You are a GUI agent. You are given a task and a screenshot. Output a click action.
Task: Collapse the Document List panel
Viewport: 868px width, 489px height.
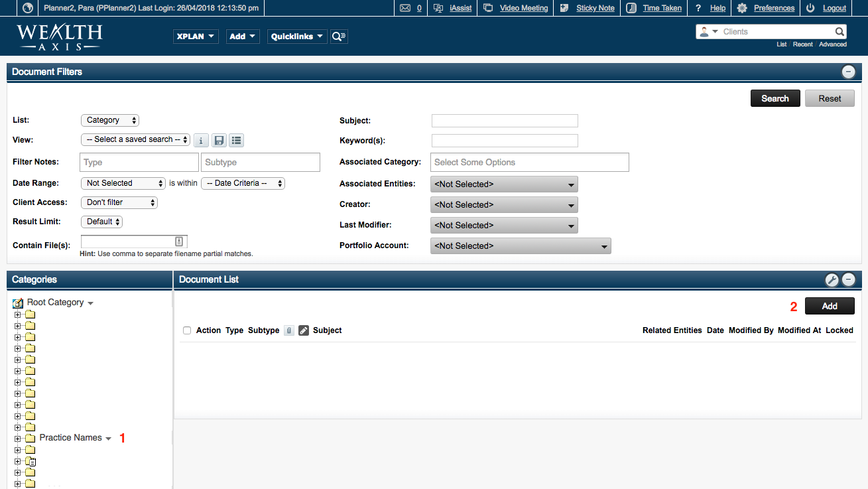click(848, 280)
